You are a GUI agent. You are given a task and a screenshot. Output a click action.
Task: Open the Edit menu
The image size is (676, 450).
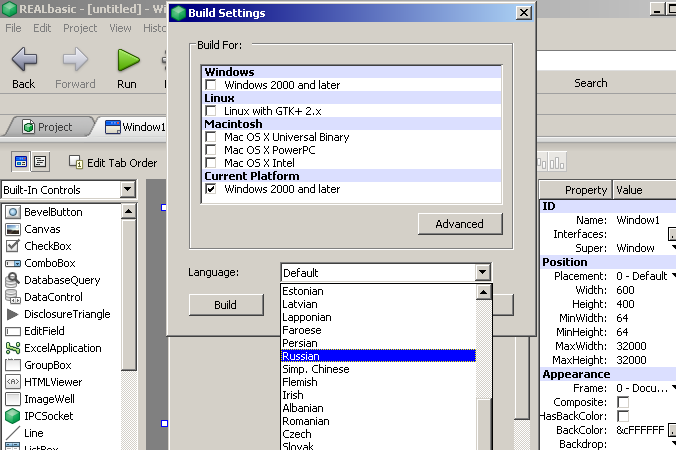click(42, 28)
